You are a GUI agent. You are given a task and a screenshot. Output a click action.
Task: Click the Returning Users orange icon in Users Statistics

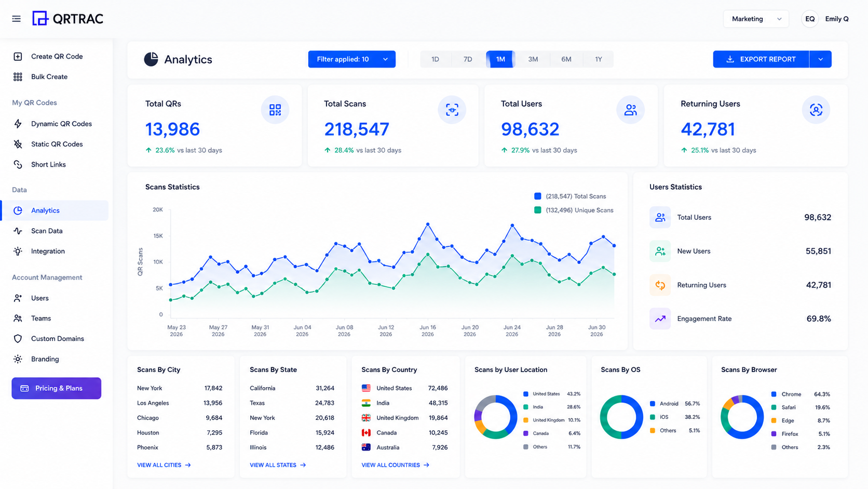pyautogui.click(x=660, y=285)
